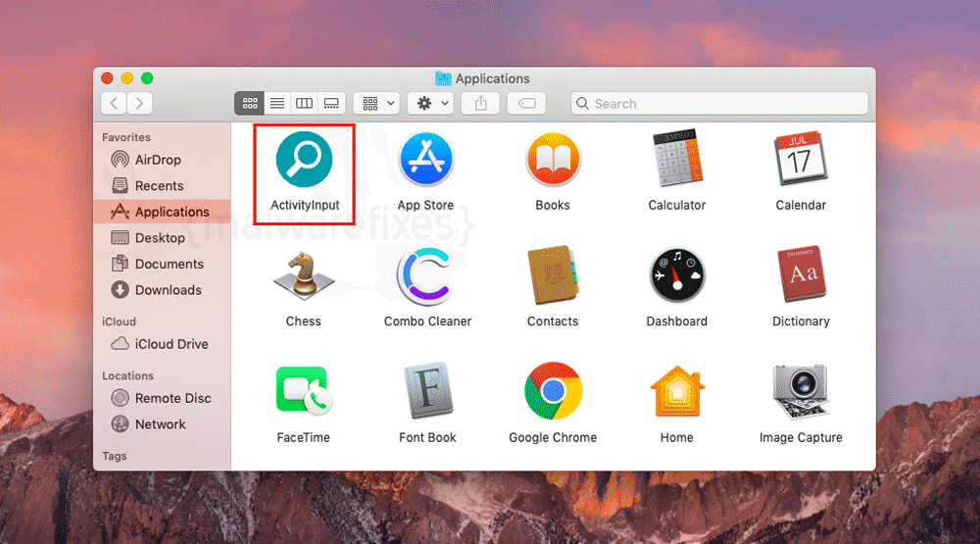Switch to column view in toolbar
Screen dimensions: 980x544
[304, 103]
